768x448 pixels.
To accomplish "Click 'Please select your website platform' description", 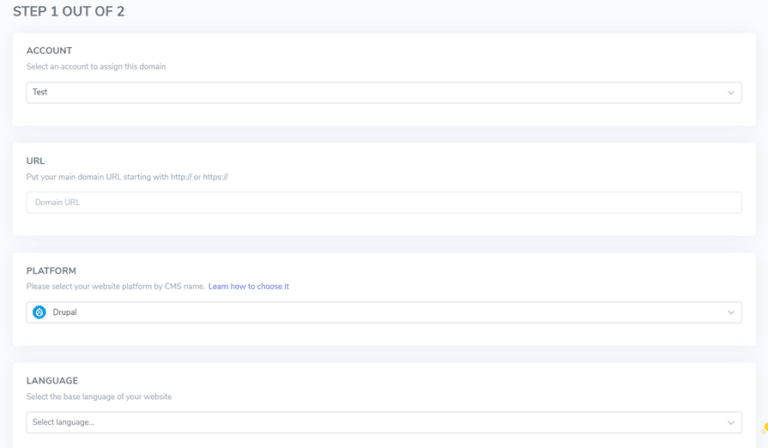I will (x=114, y=286).
